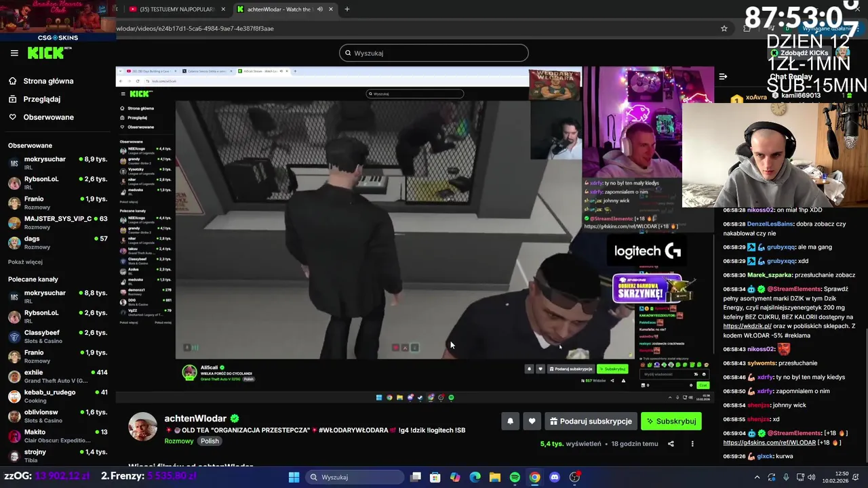Open wkdzik.pl link in chat
The height and width of the screenshot is (488, 868).
point(747,326)
